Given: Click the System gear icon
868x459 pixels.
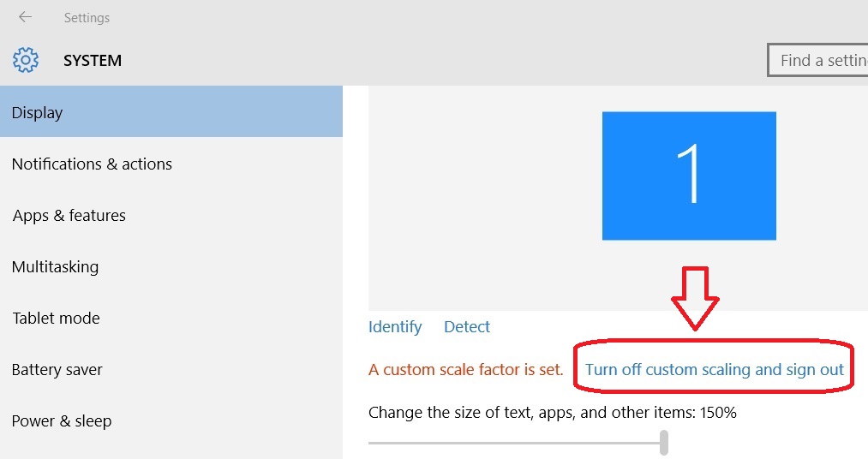Looking at the screenshot, I should pyautogui.click(x=26, y=60).
